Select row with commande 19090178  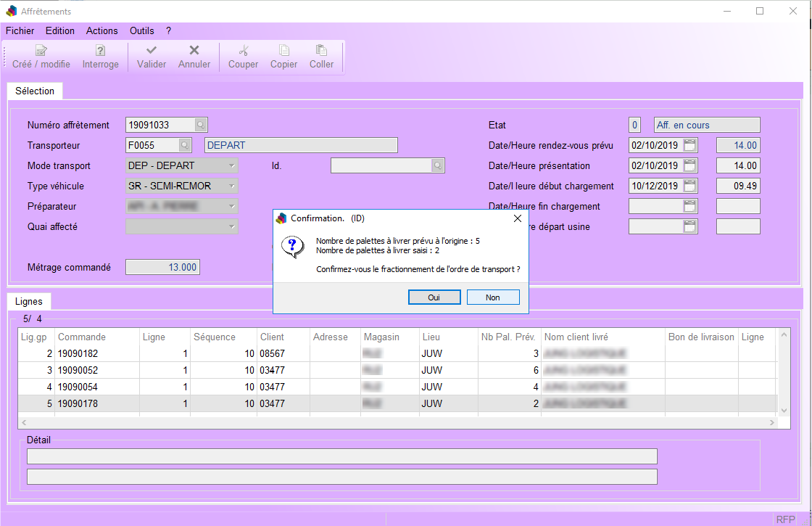point(397,403)
